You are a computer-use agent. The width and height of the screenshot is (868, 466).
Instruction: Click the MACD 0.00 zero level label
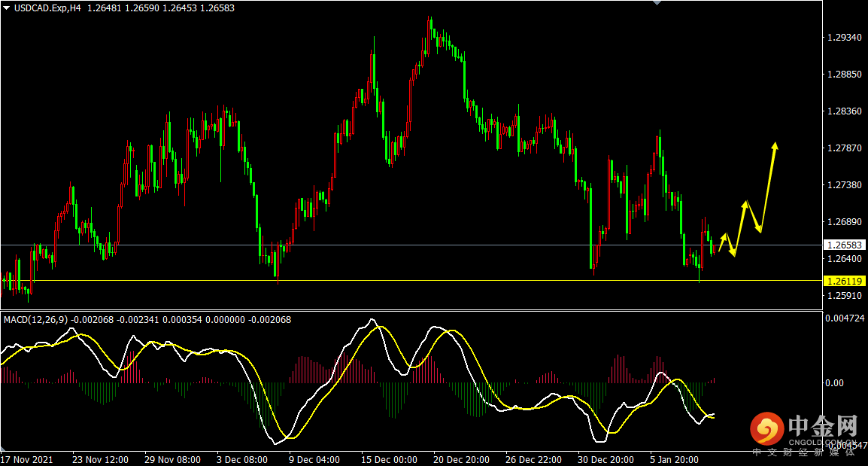[x=835, y=383]
